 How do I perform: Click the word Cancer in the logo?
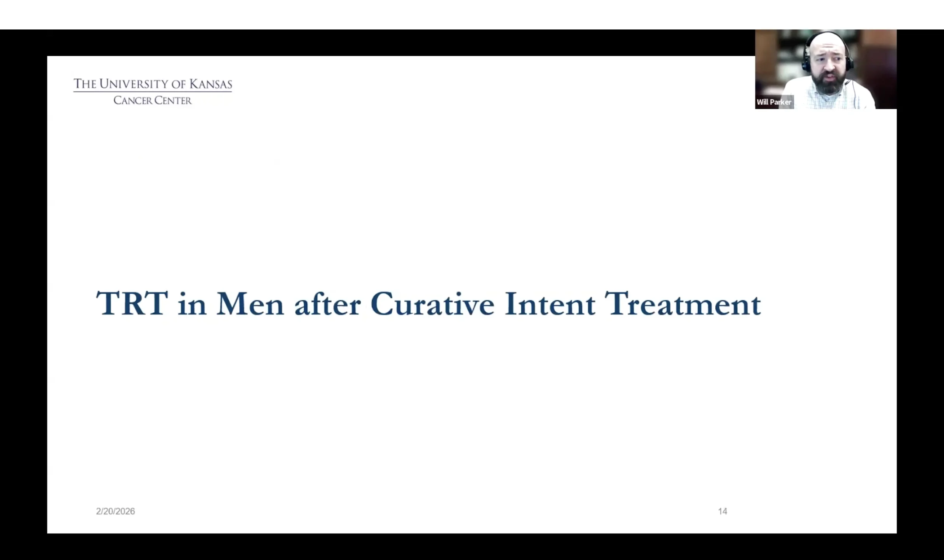[132, 100]
